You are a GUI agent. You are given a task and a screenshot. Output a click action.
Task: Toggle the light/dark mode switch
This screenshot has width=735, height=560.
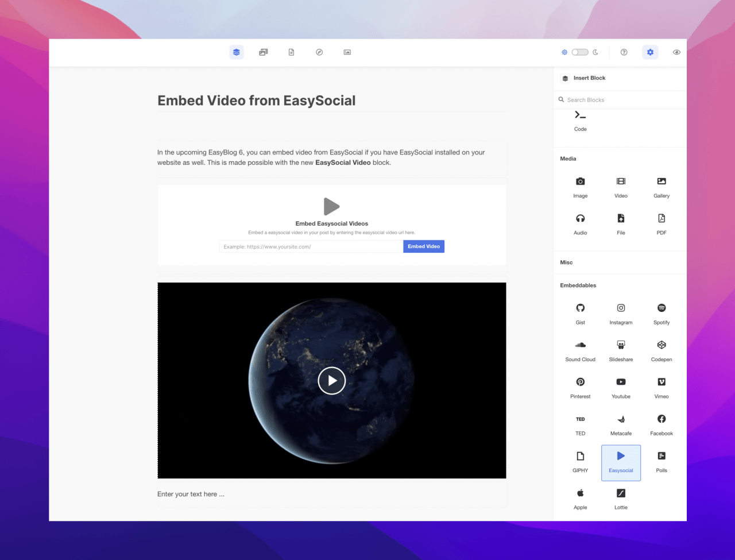click(579, 52)
